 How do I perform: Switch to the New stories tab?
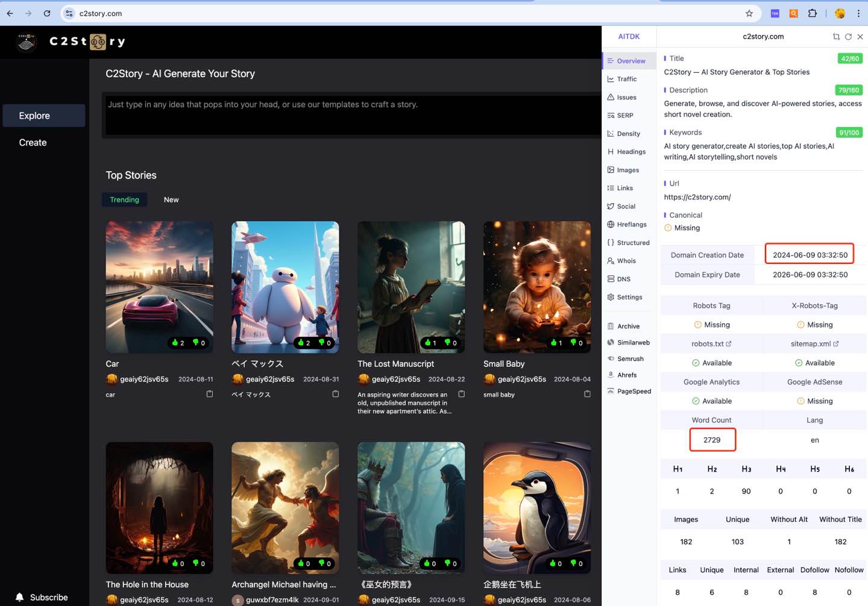[171, 199]
